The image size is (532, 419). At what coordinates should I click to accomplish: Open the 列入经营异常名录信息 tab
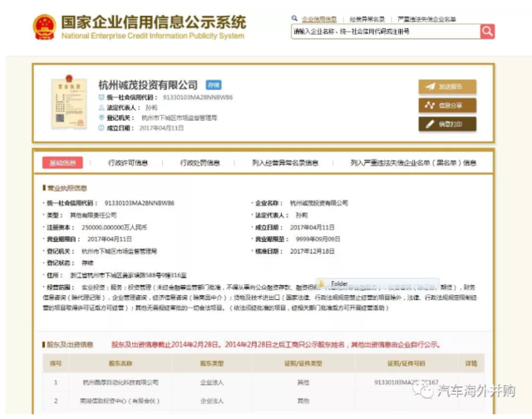pyautogui.click(x=285, y=163)
